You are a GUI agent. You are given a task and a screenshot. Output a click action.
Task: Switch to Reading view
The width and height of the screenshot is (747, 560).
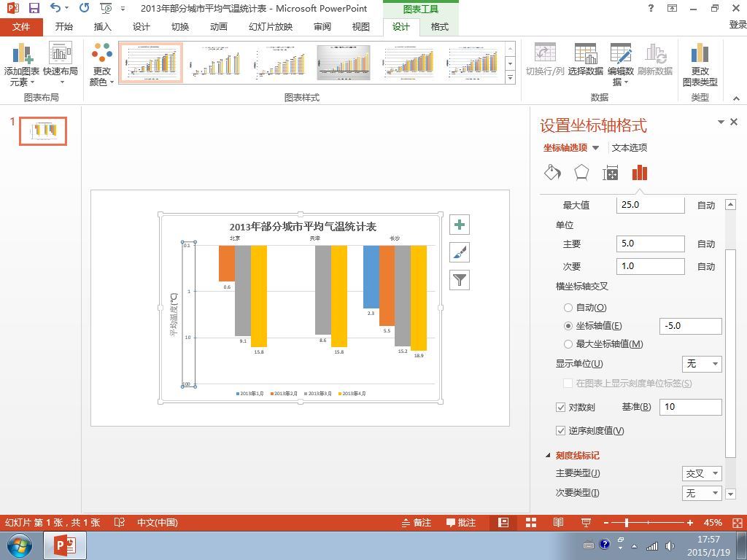point(558,522)
